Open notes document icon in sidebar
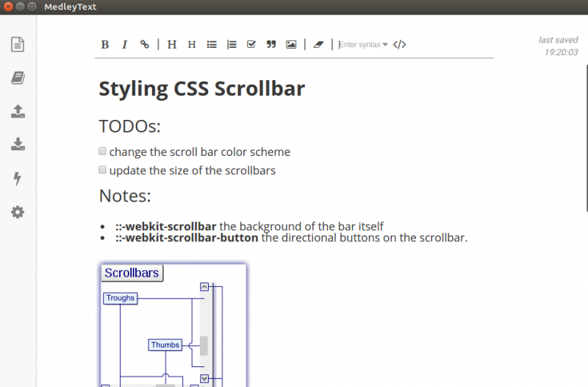The width and height of the screenshot is (588, 387). 18,44
